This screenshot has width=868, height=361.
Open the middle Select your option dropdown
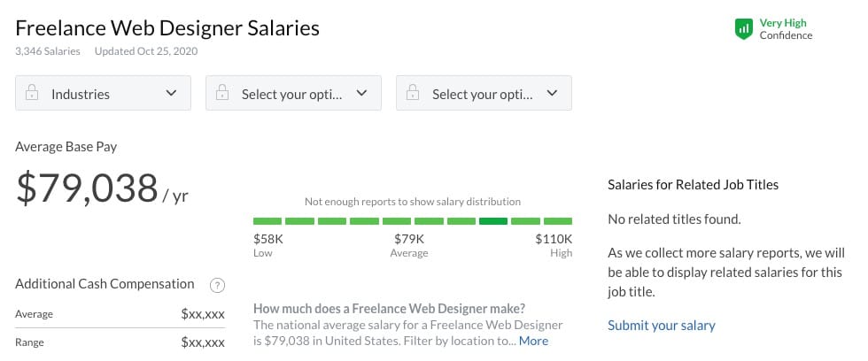point(293,93)
